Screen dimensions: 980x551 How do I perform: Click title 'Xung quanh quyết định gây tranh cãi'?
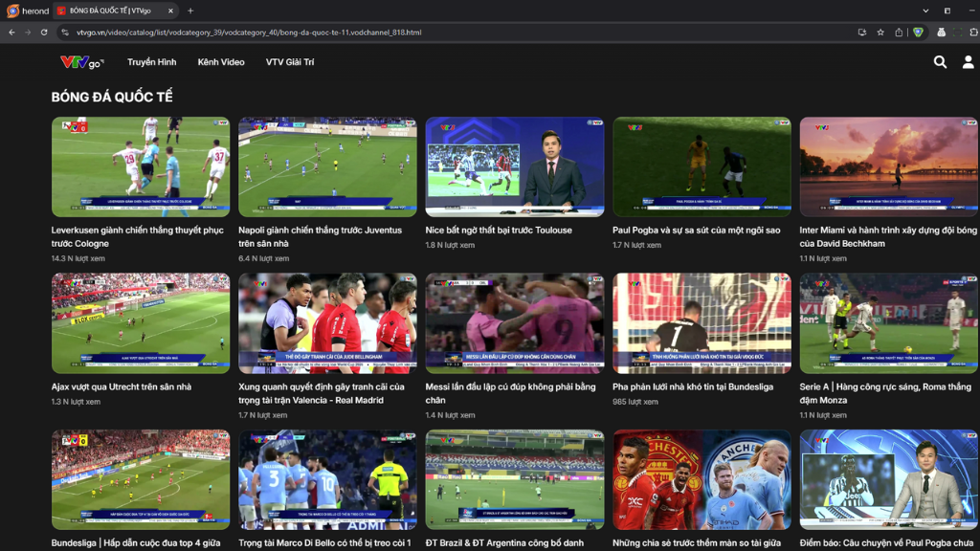322,393
